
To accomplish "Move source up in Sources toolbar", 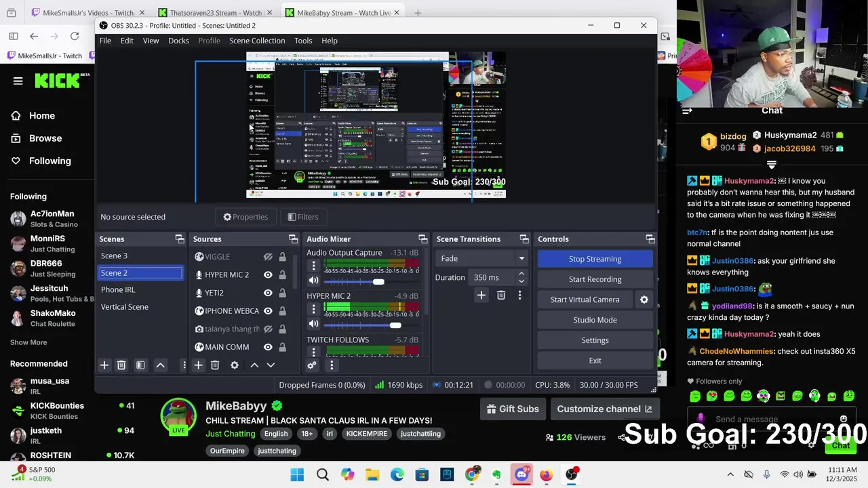I will pos(254,365).
